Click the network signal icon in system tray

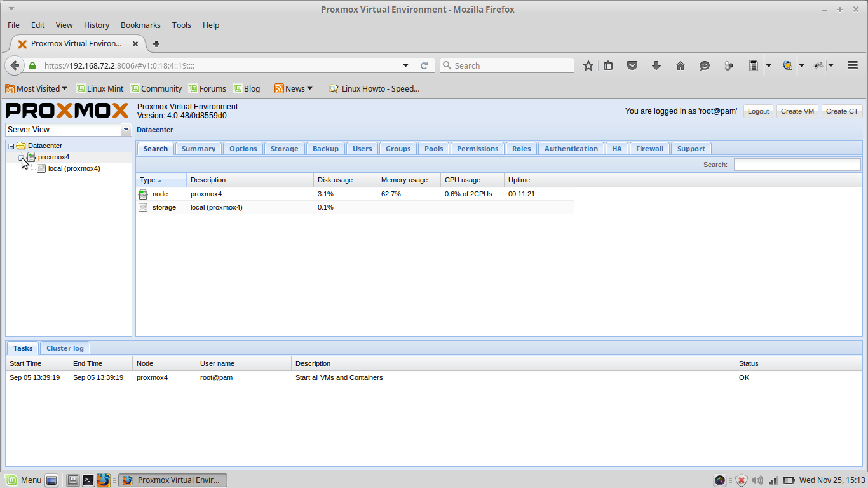pyautogui.click(x=773, y=480)
